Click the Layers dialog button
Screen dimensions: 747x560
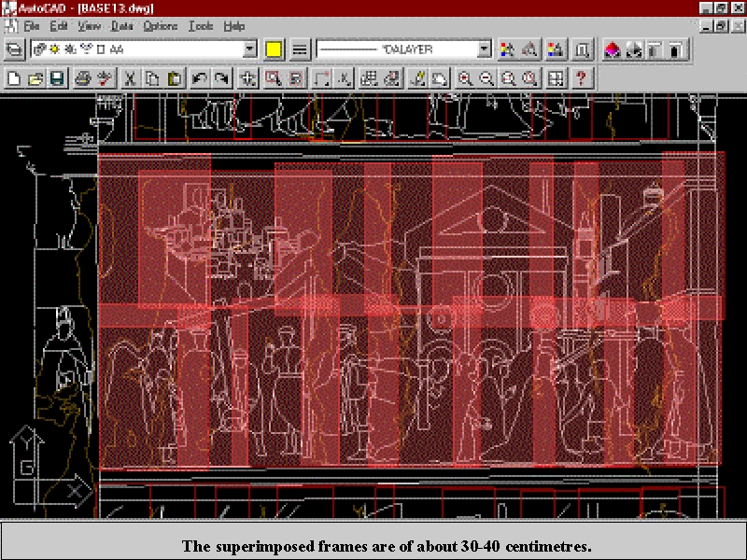tap(14, 49)
